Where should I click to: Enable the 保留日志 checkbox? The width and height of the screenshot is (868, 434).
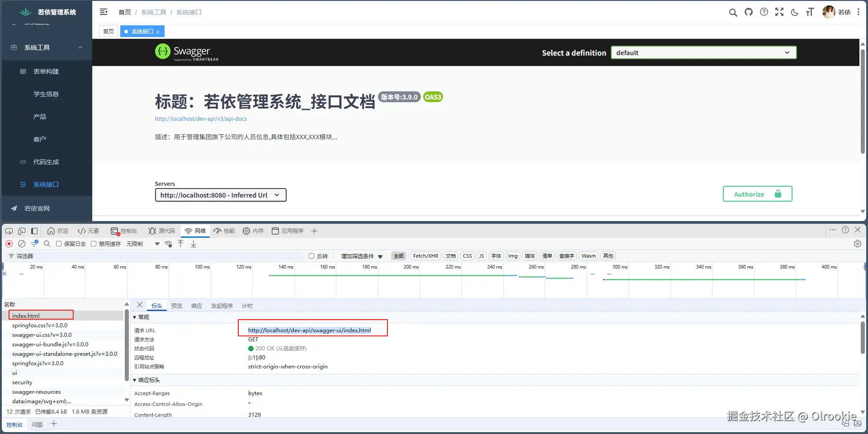pyautogui.click(x=59, y=244)
